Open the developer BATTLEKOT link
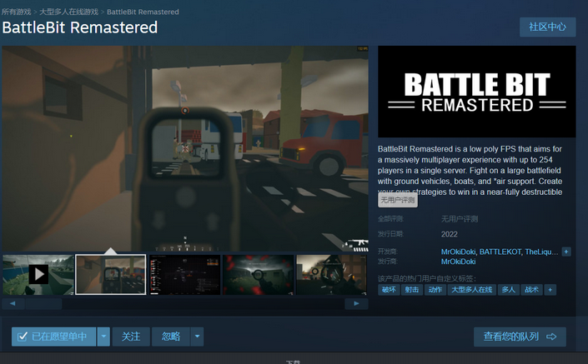 [x=500, y=252]
